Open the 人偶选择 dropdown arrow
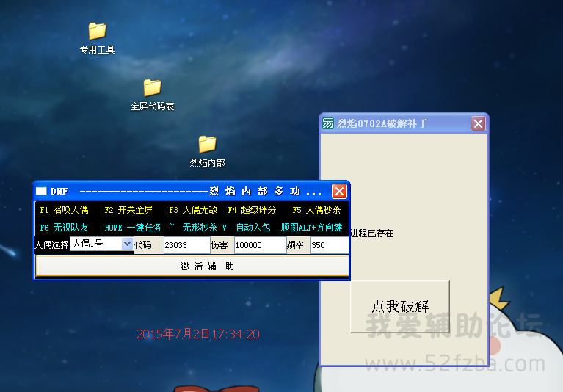Image resolution: width=563 pixels, height=392 pixels. tap(127, 244)
